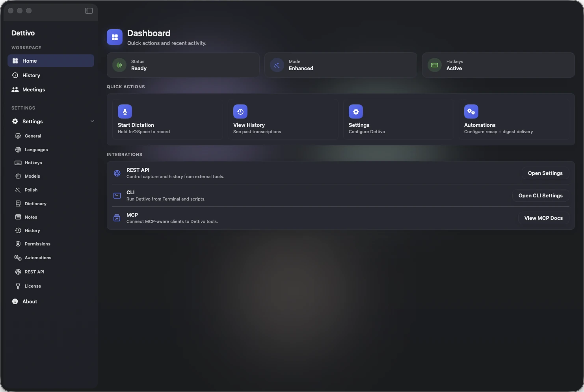Click the Hotkeys Active keyboard icon

click(435, 65)
